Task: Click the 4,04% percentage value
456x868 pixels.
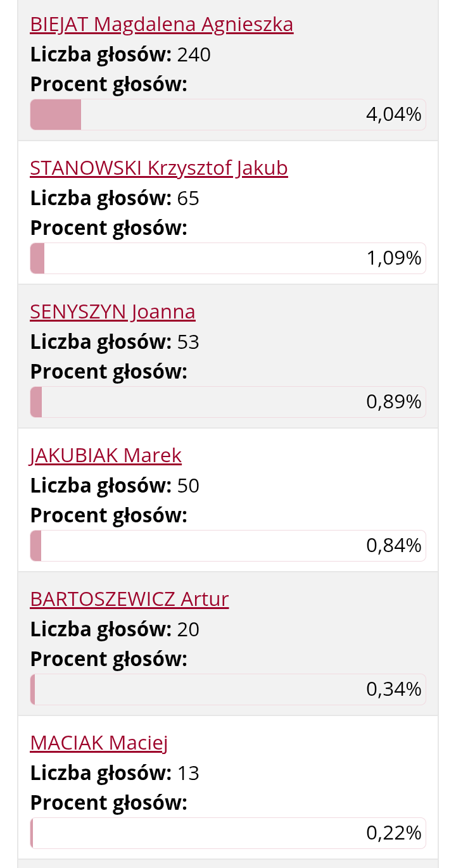Action: 394,115
